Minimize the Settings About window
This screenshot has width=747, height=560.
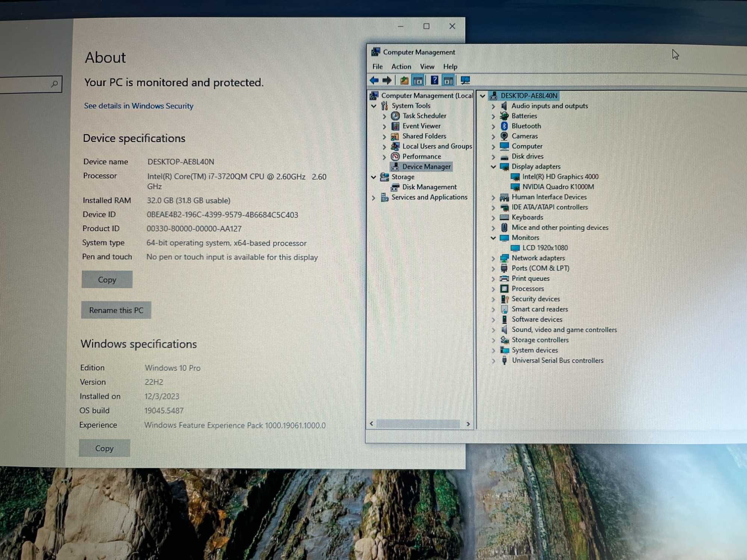click(401, 27)
